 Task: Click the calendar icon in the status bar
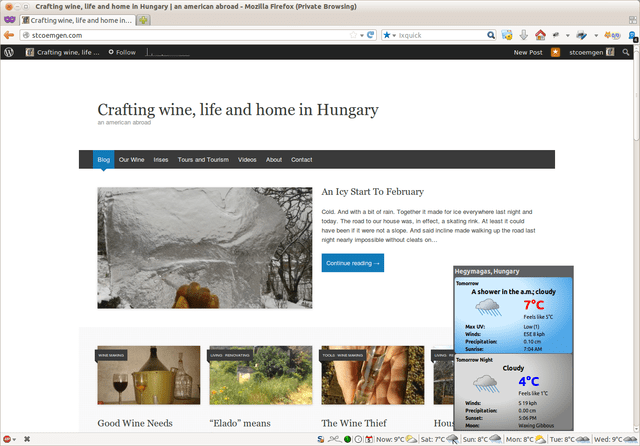[x=369, y=439]
